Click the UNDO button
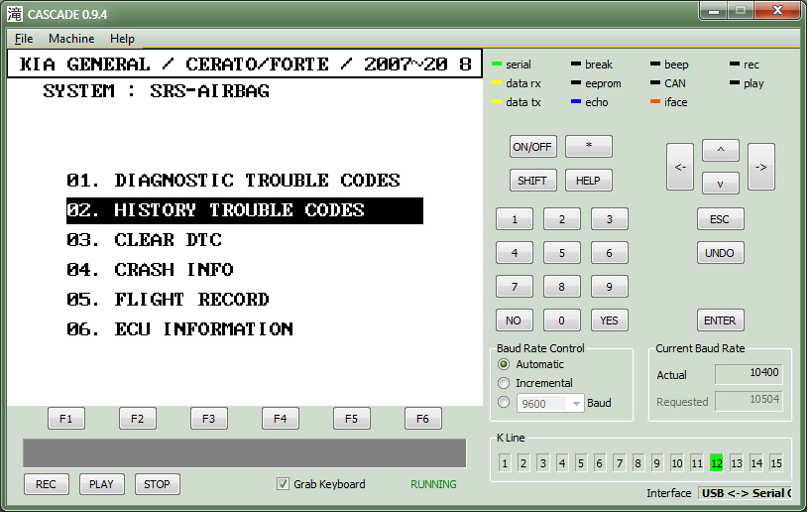This screenshot has height=512, width=812. tap(721, 253)
